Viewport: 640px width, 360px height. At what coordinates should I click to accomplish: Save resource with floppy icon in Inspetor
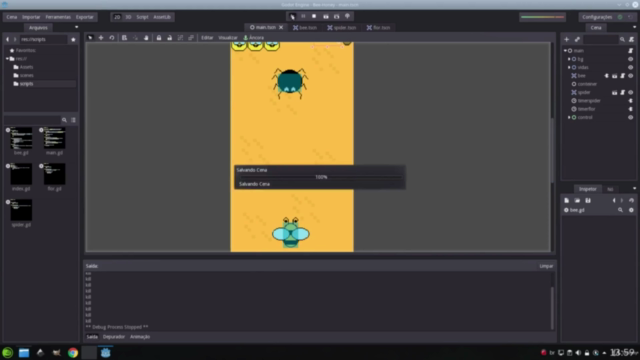(x=588, y=200)
